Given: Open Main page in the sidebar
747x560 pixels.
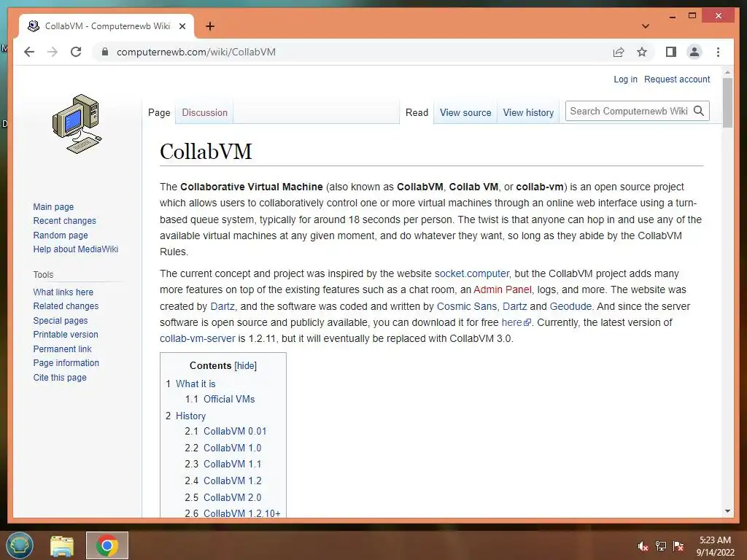Looking at the screenshot, I should pyautogui.click(x=53, y=206).
